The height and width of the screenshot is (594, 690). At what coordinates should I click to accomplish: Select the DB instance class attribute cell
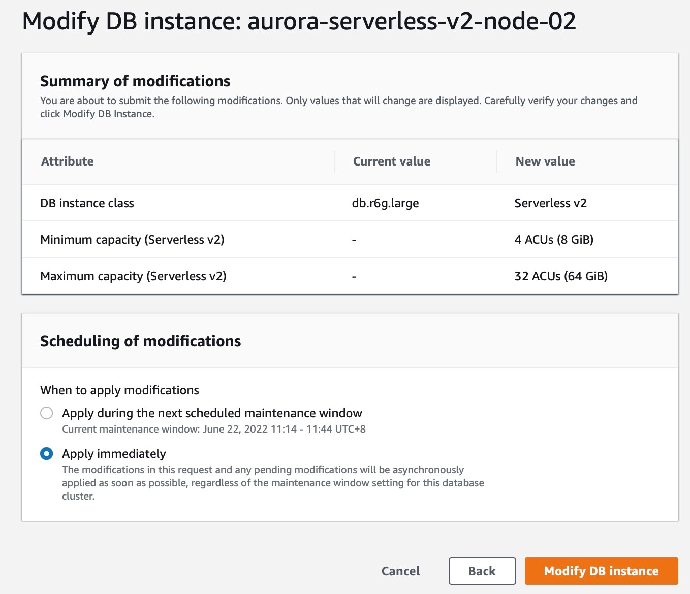87,203
